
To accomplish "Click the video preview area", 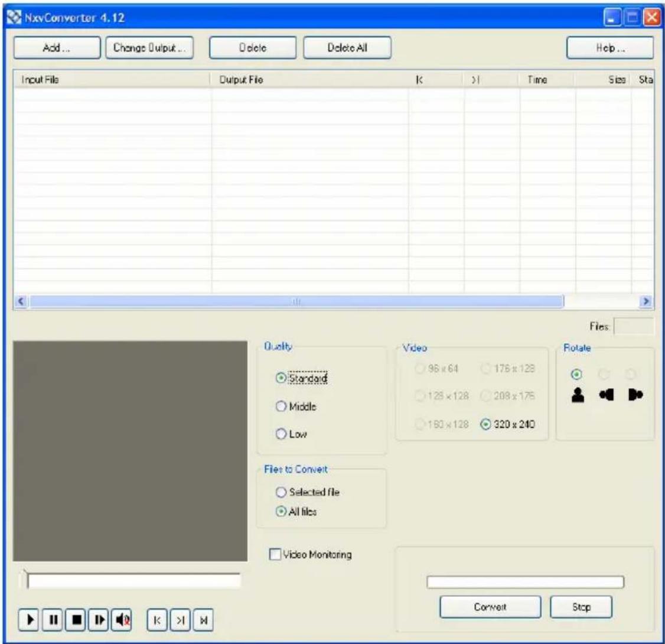I will [130, 451].
